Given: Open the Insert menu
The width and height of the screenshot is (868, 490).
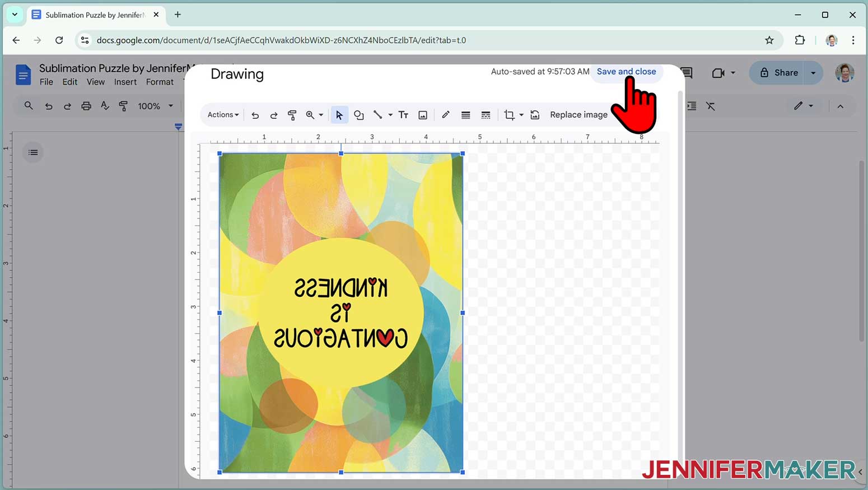Looking at the screenshot, I should tap(125, 82).
